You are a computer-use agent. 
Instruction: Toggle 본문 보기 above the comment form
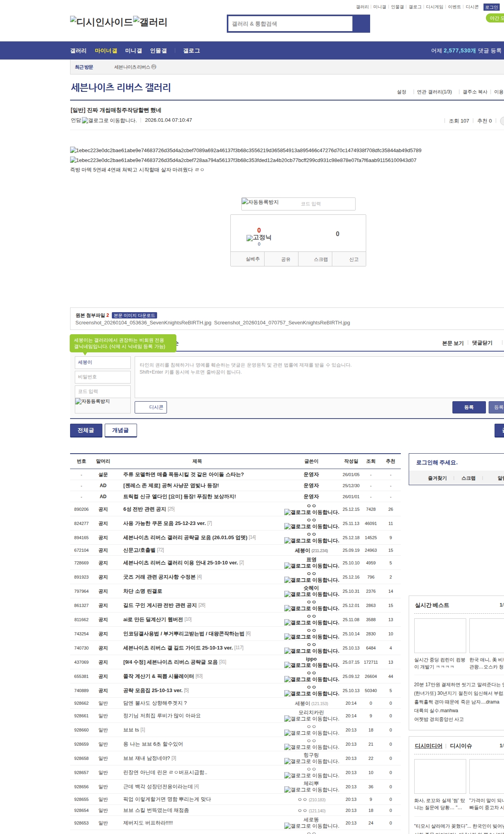[452, 343]
